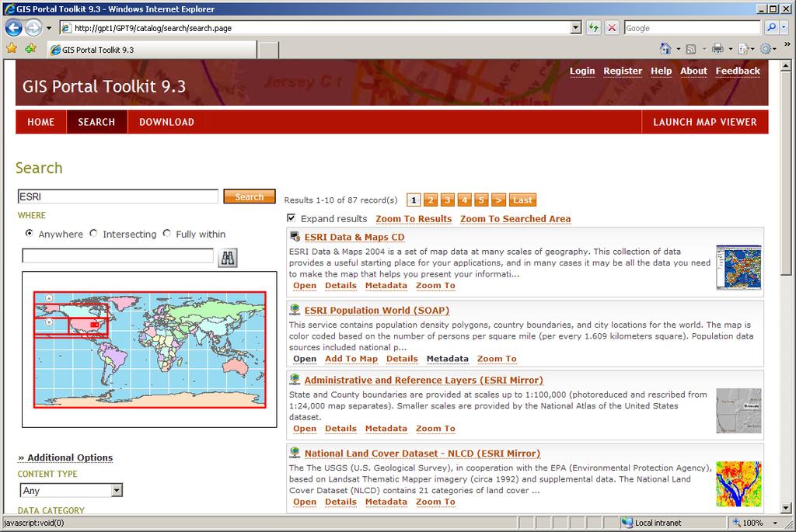Click the browser Back arrow button
This screenshot has height=532, width=796.
pos(14,28)
